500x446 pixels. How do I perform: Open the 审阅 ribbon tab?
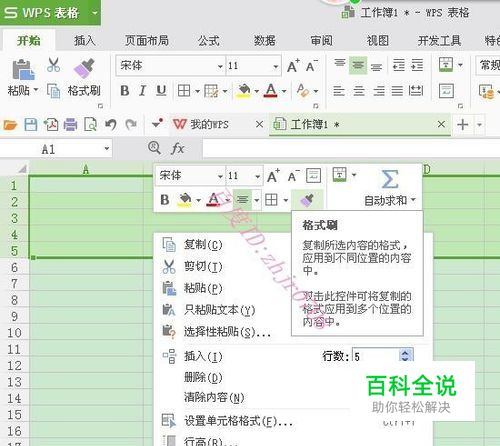(x=322, y=41)
